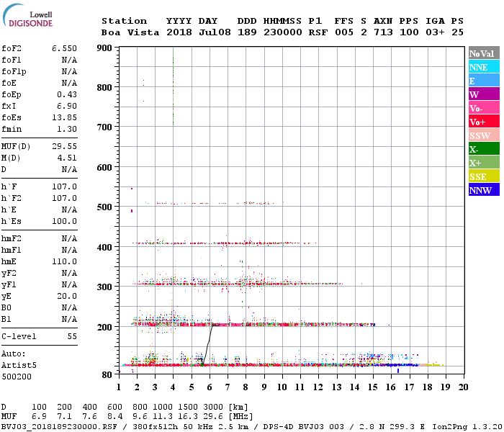Click the Boa Vista station name
Image resolution: width=504 pixels, height=432 pixels.
(130, 32)
